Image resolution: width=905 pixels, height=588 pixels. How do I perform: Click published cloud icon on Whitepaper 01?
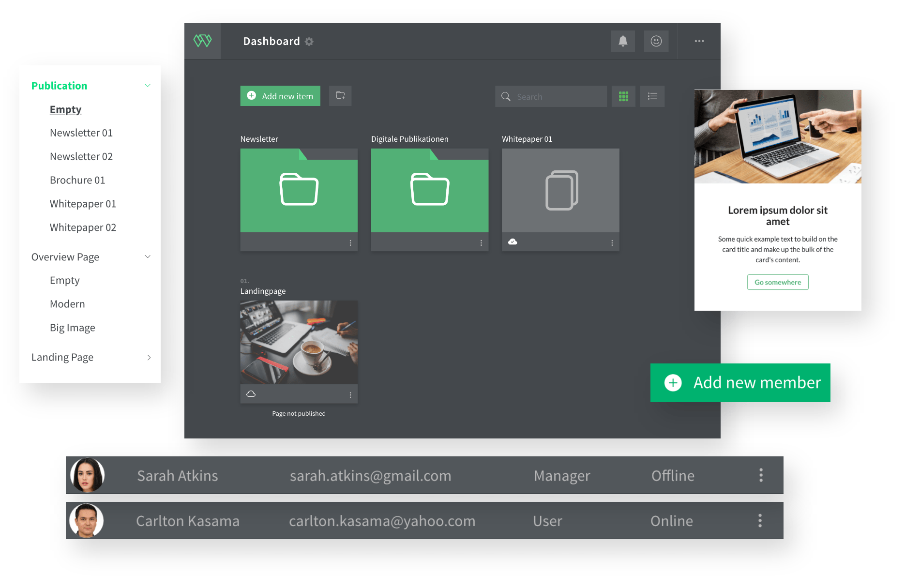point(513,241)
